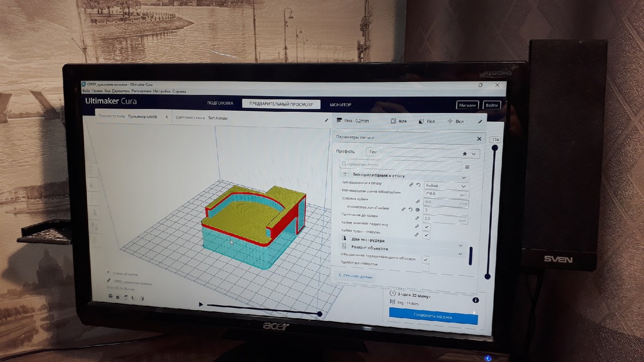
Task: Toggle the Объединение перекрывающихся объёмов checkbox
Action: tap(425, 259)
